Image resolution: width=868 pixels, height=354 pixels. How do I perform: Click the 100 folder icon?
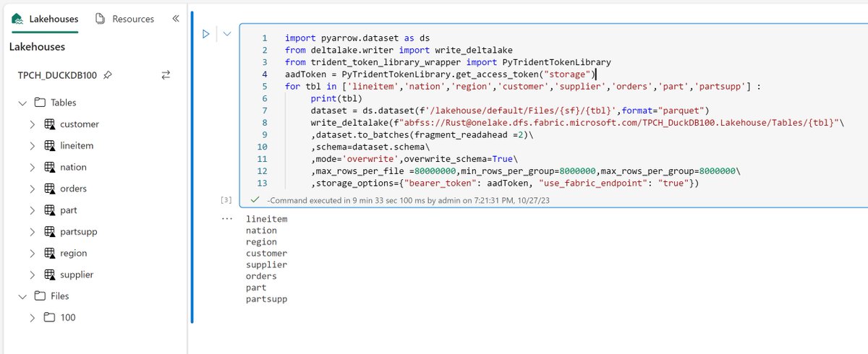coord(49,317)
